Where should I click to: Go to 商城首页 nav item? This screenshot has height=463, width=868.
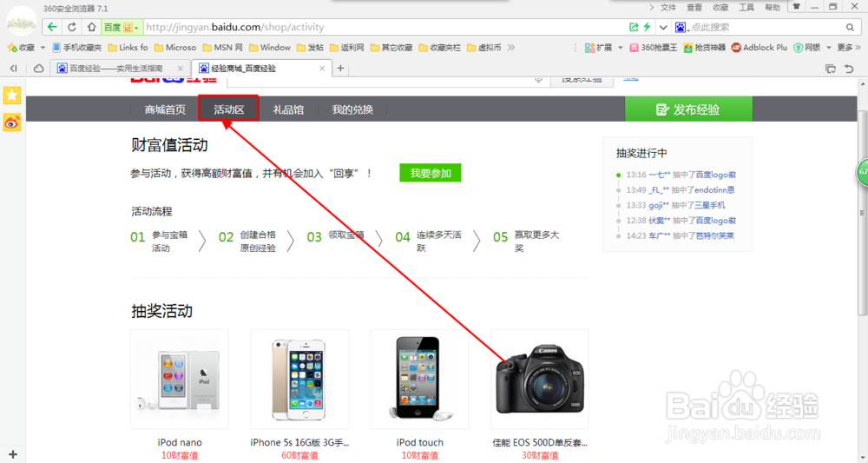tap(165, 109)
